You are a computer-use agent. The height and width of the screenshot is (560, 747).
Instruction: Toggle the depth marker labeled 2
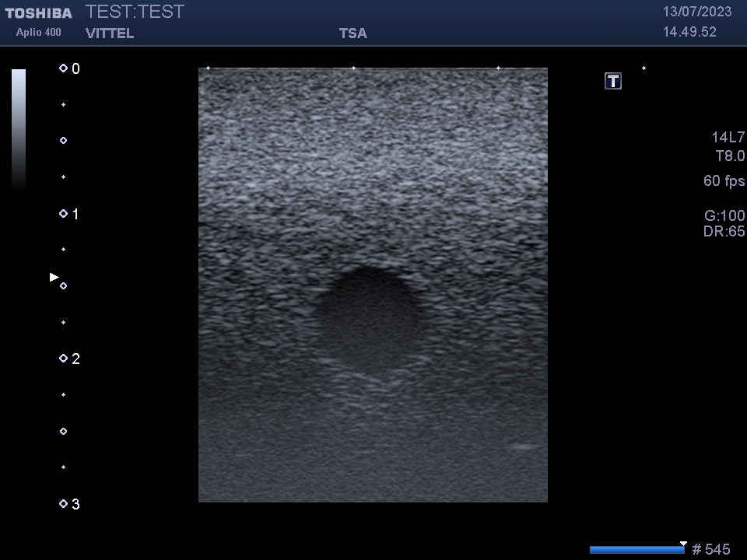pyautogui.click(x=68, y=359)
